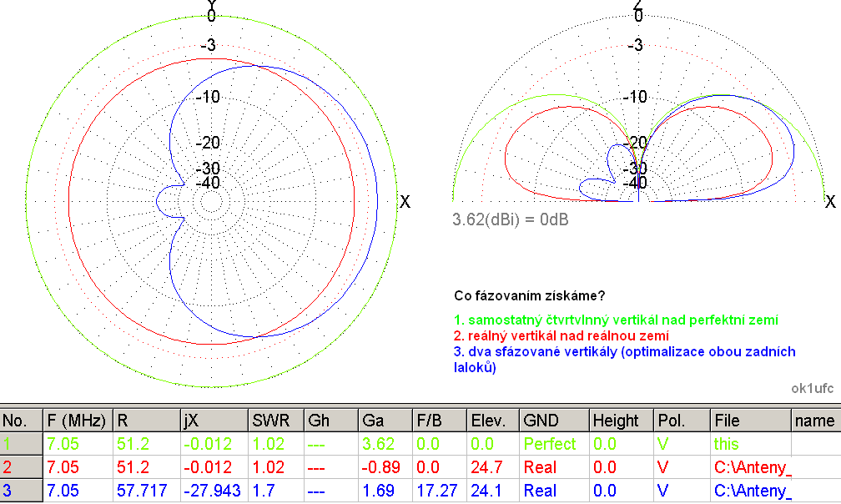
Task: Click the 17.27 F/B value cell
Action: pyautogui.click(x=435, y=491)
